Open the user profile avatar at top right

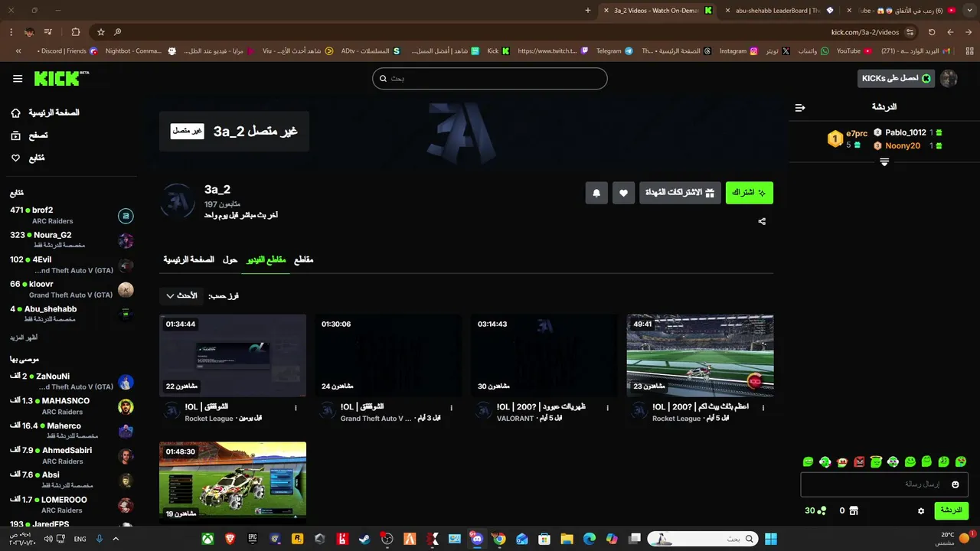(x=949, y=79)
